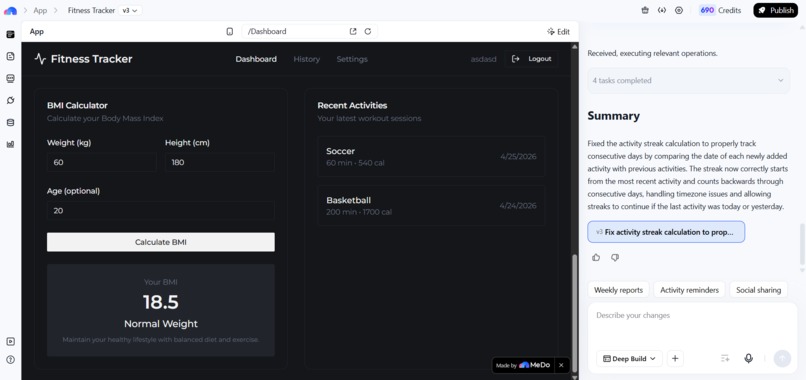
Task: Click the thumbs down feedback icon
Action: click(x=615, y=258)
